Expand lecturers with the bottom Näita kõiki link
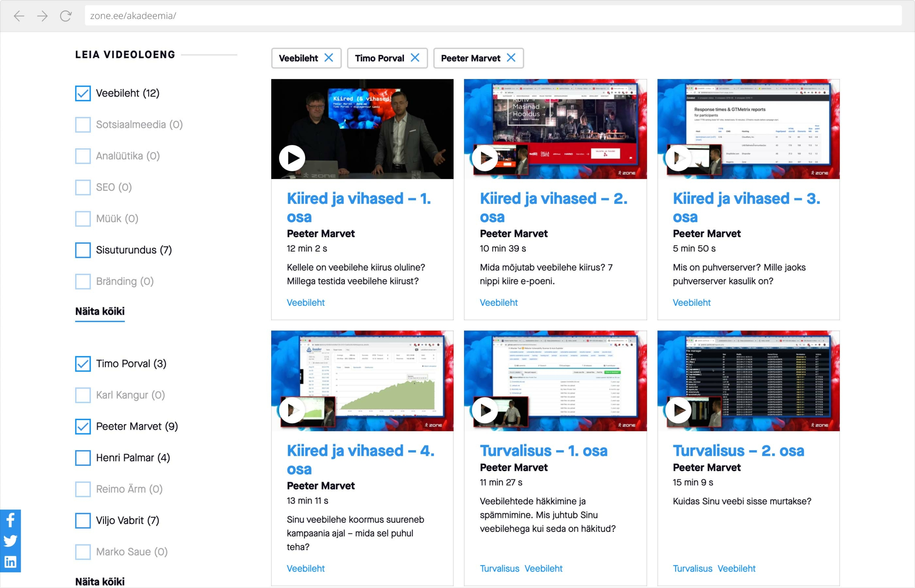 click(x=100, y=581)
